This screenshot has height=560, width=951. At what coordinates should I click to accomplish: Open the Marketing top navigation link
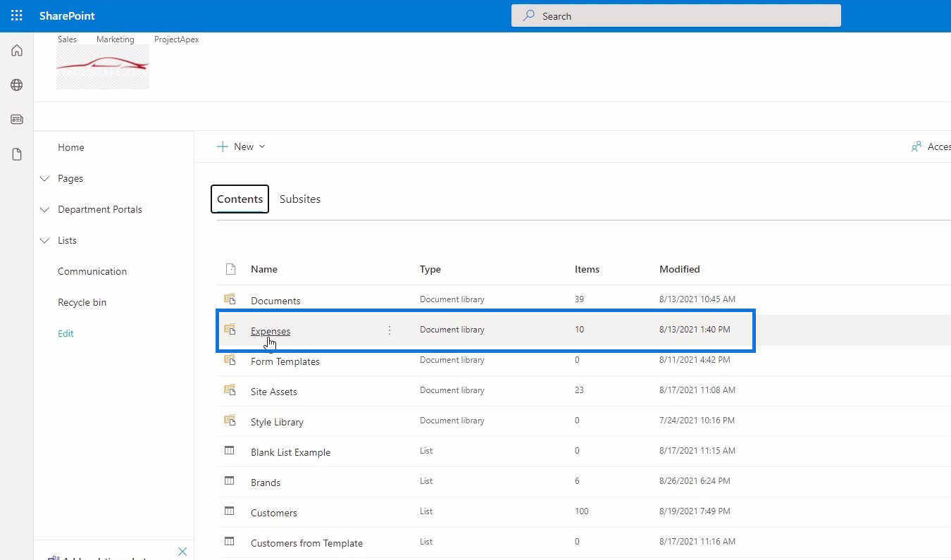pyautogui.click(x=116, y=39)
